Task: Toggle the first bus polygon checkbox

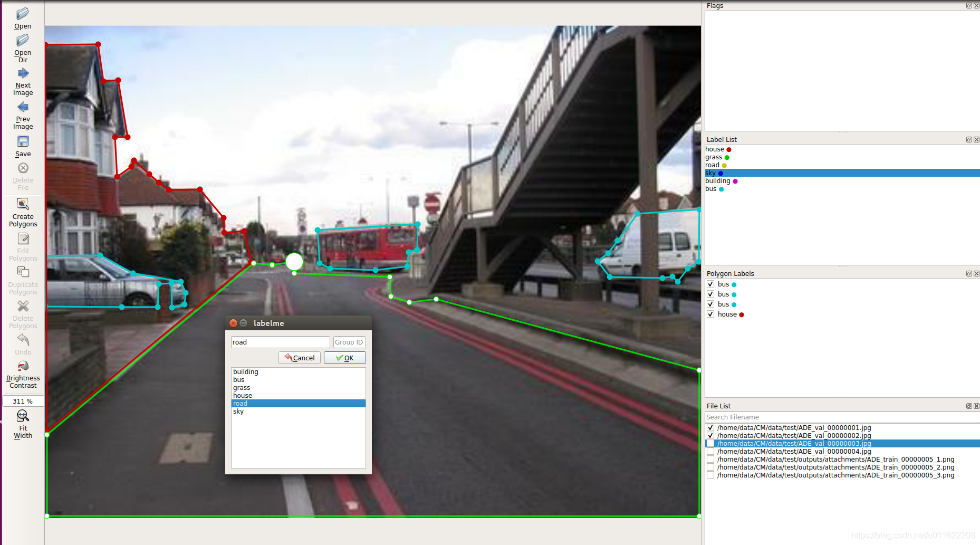Action: [710, 284]
